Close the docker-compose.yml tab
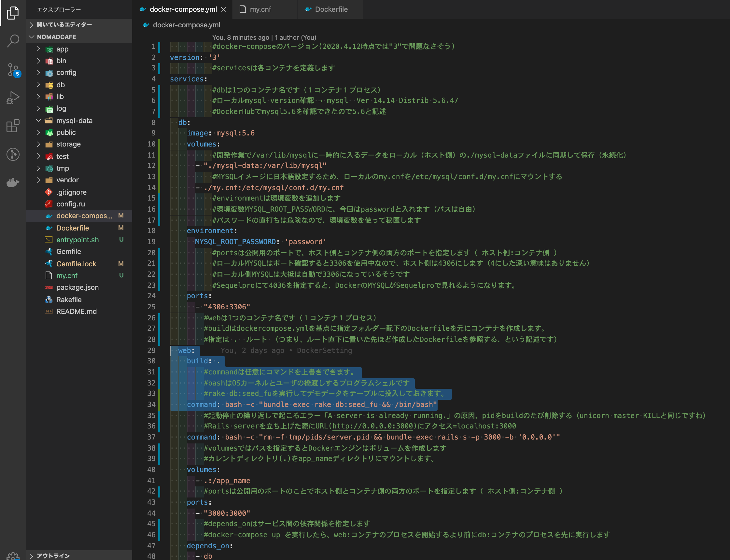 [x=224, y=9]
